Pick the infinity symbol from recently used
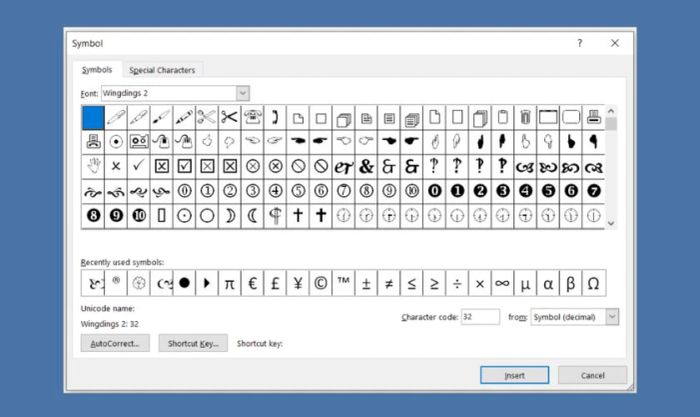Screen dimensions: 700x417 (502, 283)
